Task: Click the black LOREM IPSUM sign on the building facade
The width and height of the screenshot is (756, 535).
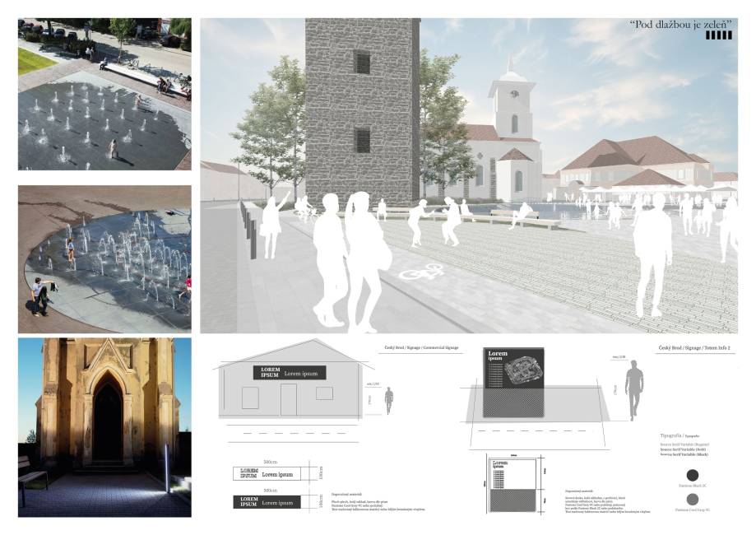Action: point(290,372)
